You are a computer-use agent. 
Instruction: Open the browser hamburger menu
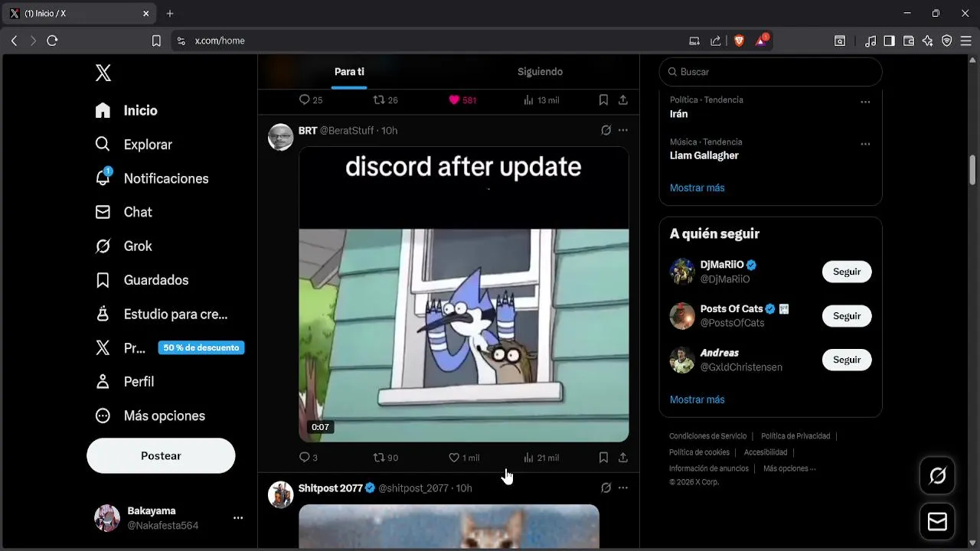(965, 41)
